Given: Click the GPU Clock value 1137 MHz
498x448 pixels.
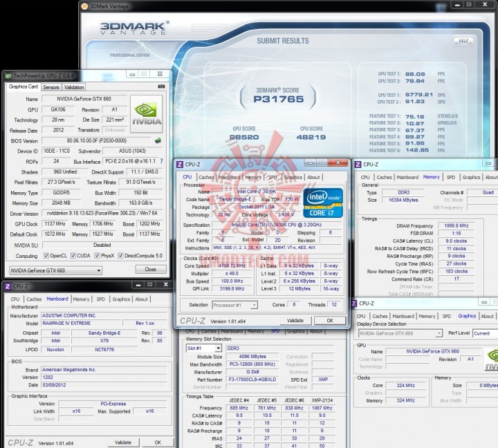Looking at the screenshot, I should click(x=55, y=223).
